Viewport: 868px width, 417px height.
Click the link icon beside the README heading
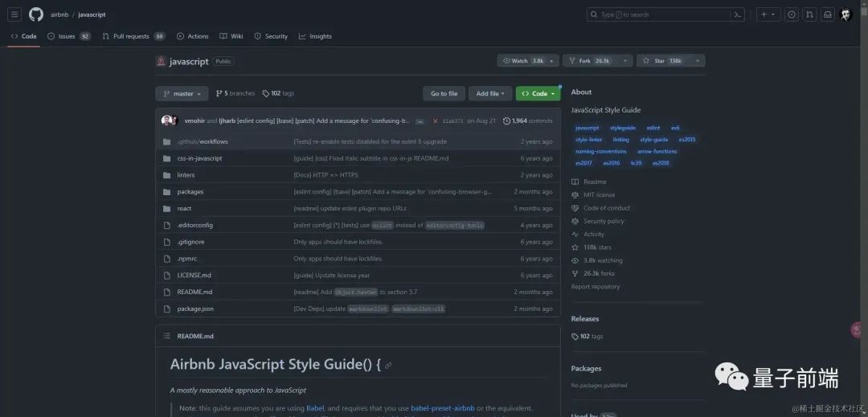point(388,366)
